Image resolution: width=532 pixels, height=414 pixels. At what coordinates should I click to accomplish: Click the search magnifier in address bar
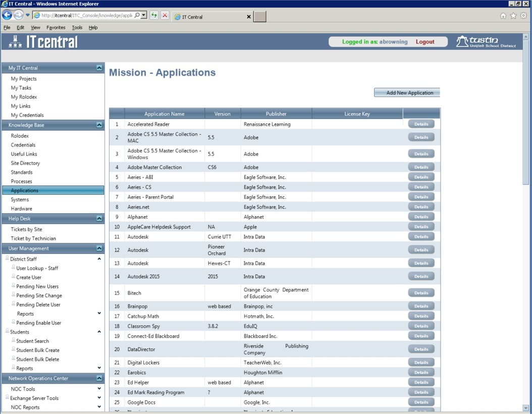click(137, 15)
